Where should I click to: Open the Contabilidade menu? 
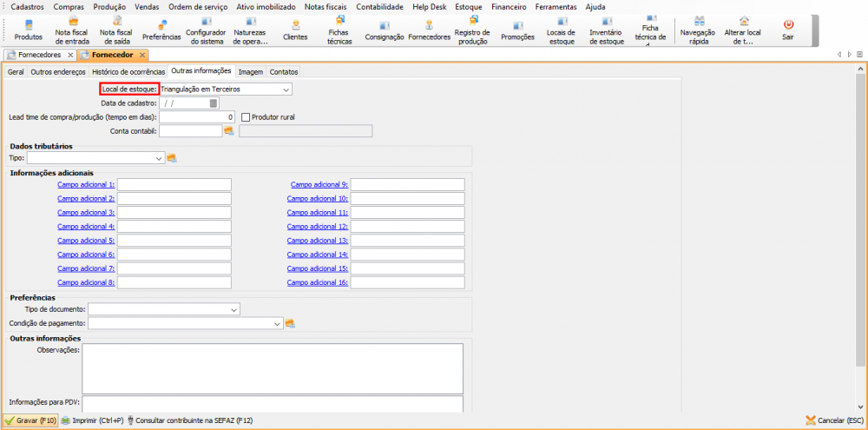pos(380,6)
